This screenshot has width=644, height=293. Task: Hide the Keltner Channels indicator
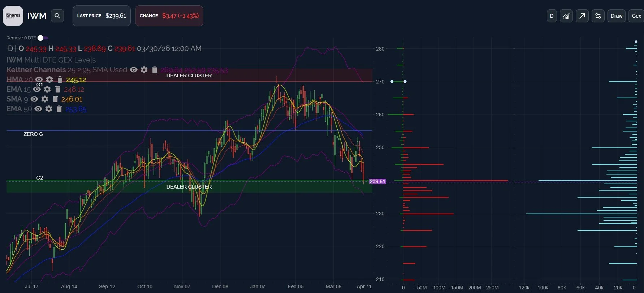coord(134,70)
